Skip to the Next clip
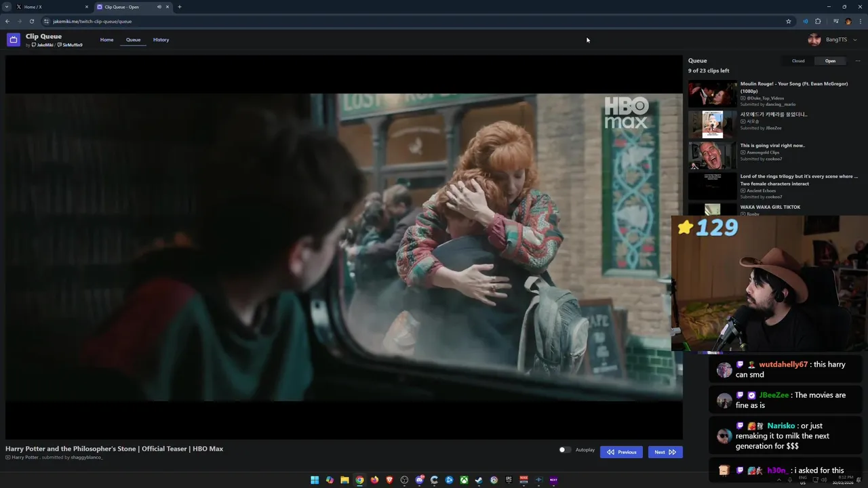 coord(665,452)
